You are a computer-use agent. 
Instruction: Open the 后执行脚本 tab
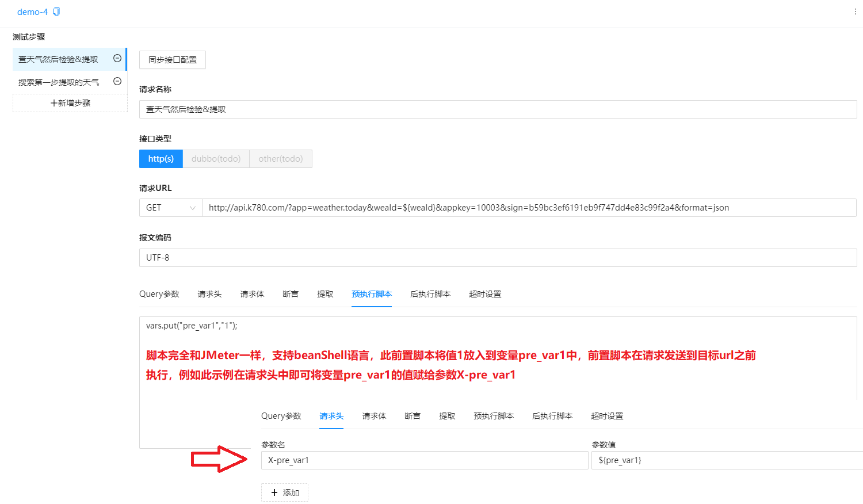point(430,293)
